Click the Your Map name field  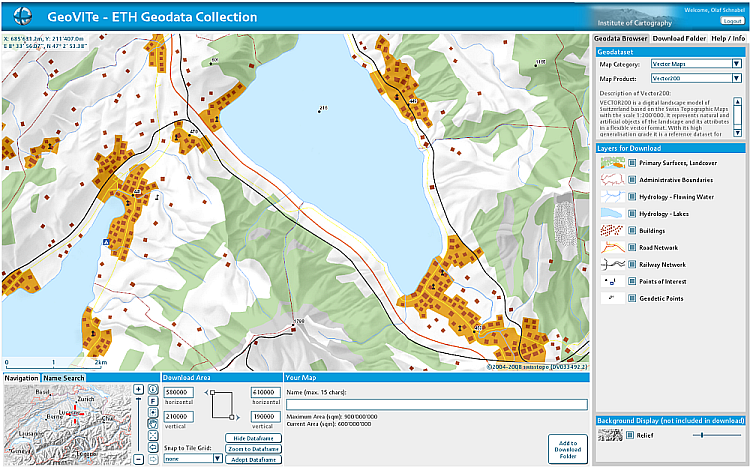click(x=437, y=404)
